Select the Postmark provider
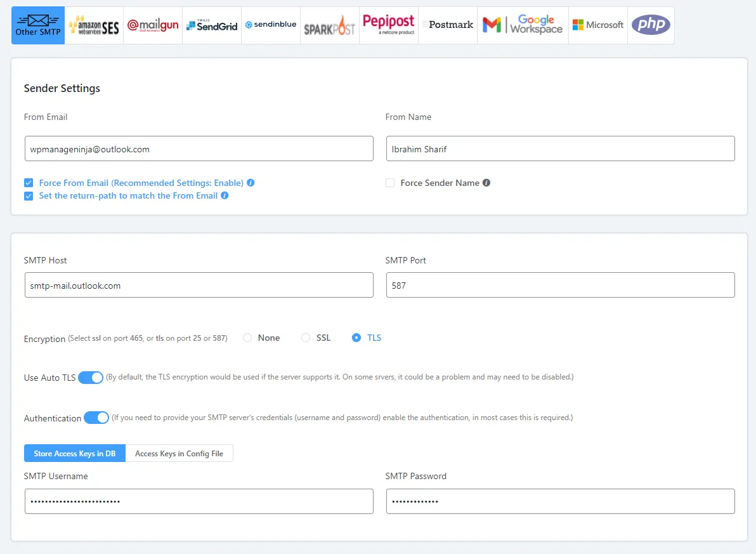Image resolution: width=756 pixels, height=554 pixels. click(447, 25)
